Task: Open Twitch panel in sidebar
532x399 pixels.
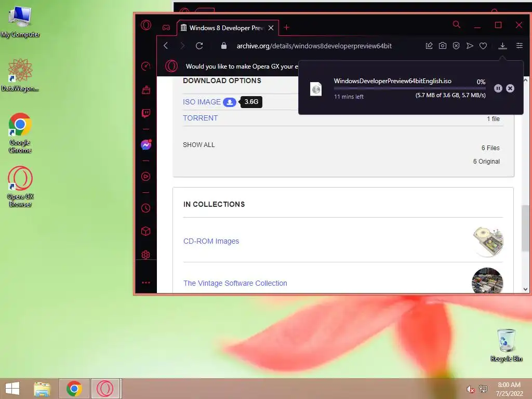Action: tap(146, 113)
